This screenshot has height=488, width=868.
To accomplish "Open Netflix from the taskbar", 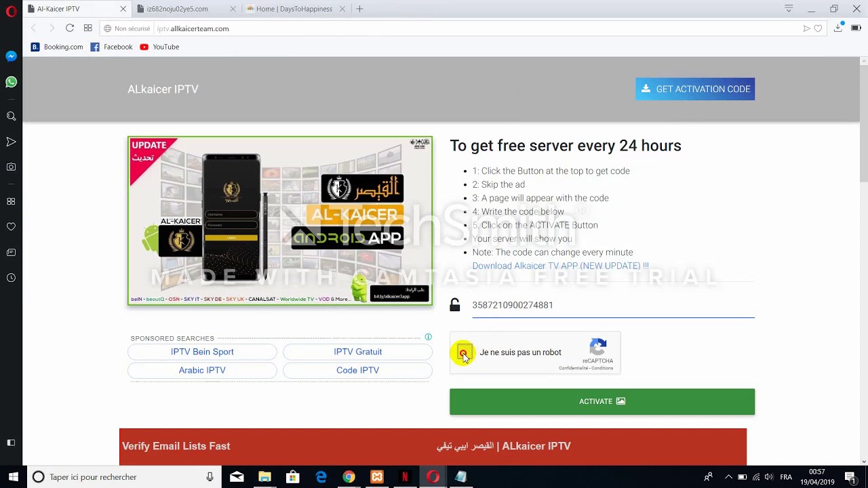I will click(x=405, y=477).
